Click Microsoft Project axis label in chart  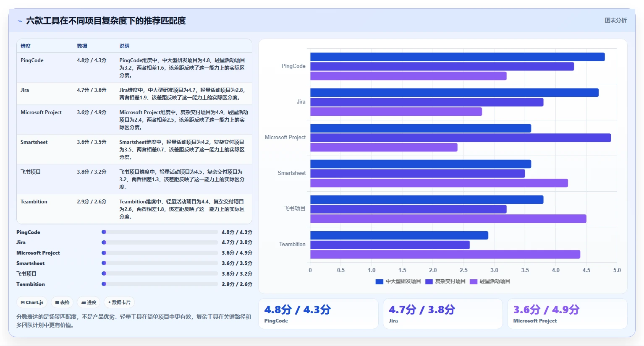click(285, 138)
